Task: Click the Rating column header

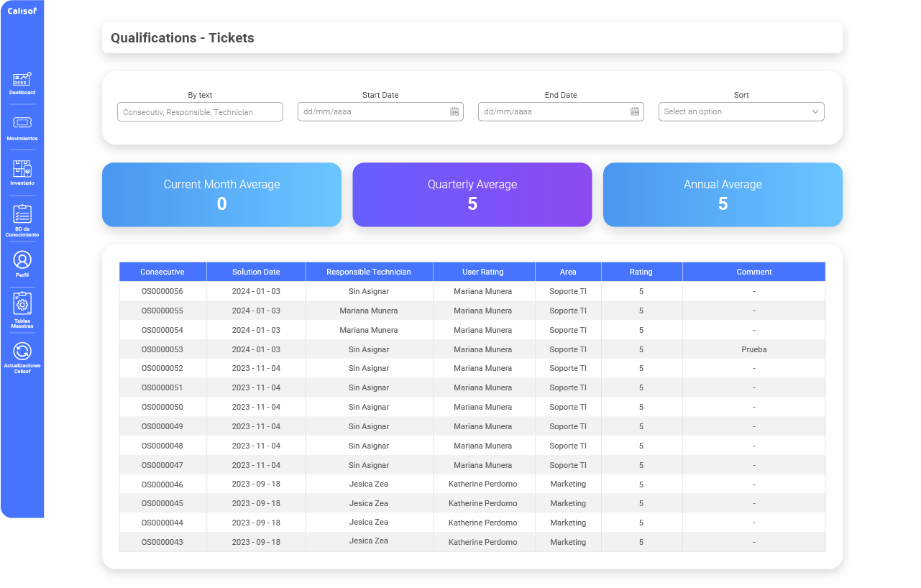Action: click(641, 272)
